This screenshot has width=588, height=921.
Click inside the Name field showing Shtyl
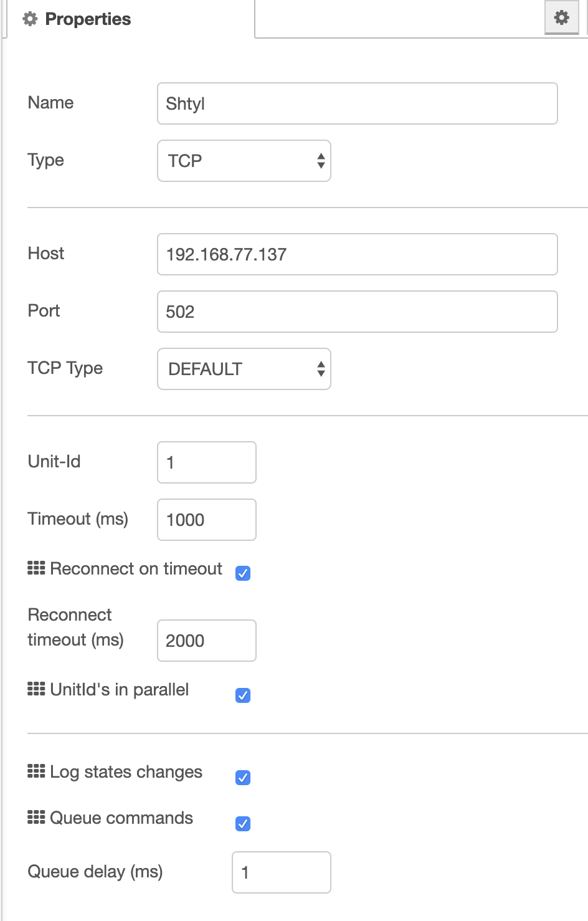(x=357, y=103)
